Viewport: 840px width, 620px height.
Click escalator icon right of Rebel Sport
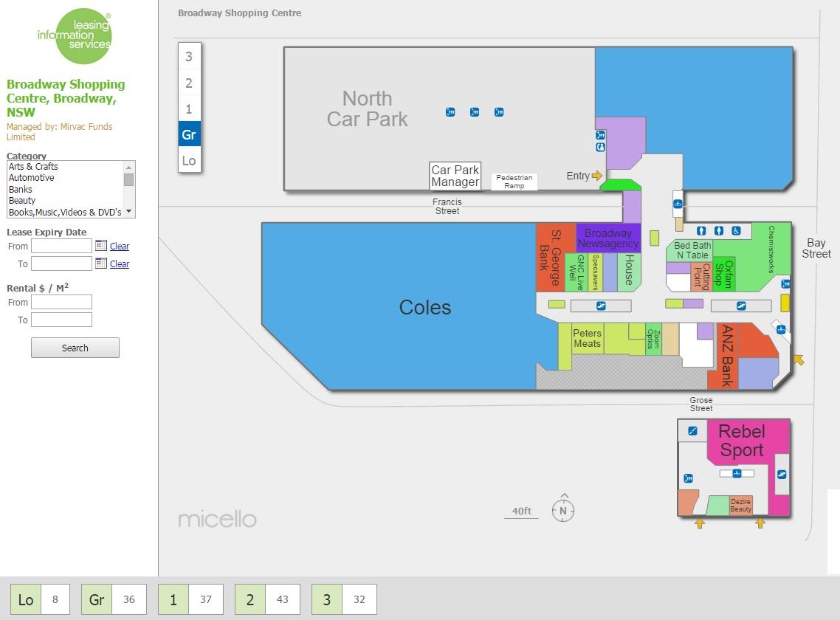pyautogui.click(x=782, y=475)
